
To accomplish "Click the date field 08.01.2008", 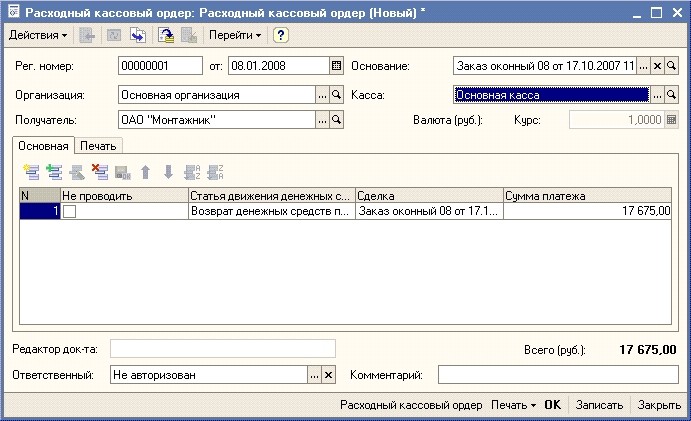I will 279,66.
